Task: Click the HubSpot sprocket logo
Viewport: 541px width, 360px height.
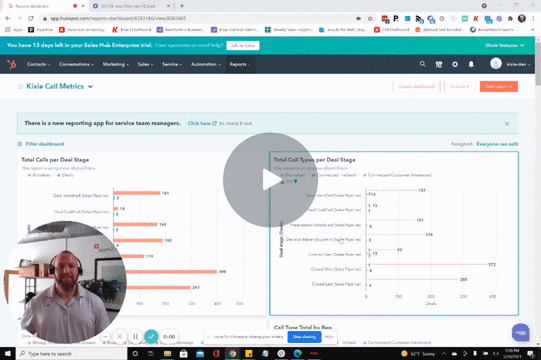Action: pos(12,64)
